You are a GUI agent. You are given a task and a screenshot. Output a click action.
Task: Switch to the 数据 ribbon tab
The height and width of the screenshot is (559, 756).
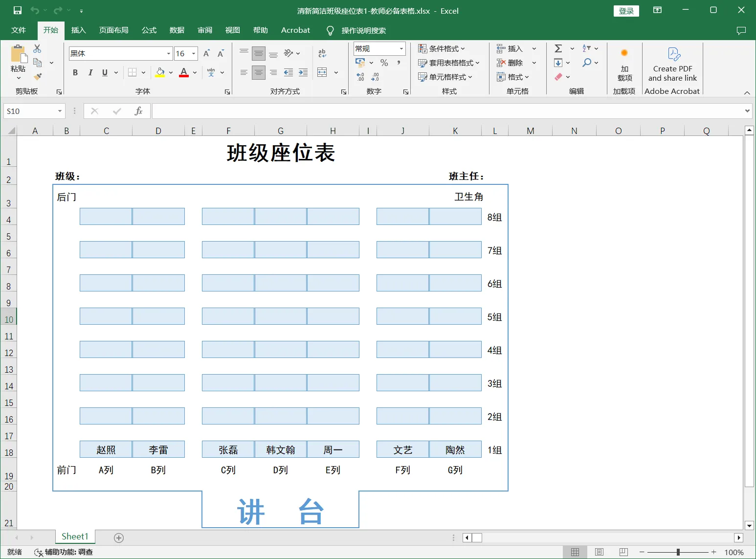click(177, 30)
